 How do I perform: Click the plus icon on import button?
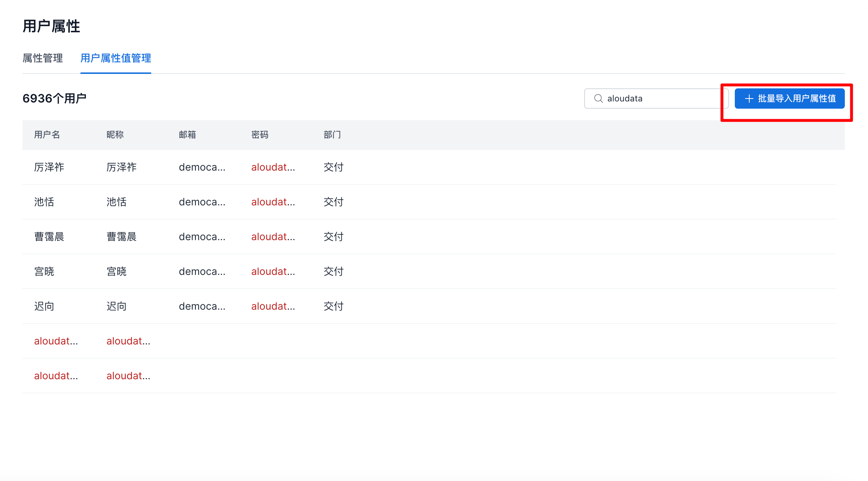tap(749, 99)
